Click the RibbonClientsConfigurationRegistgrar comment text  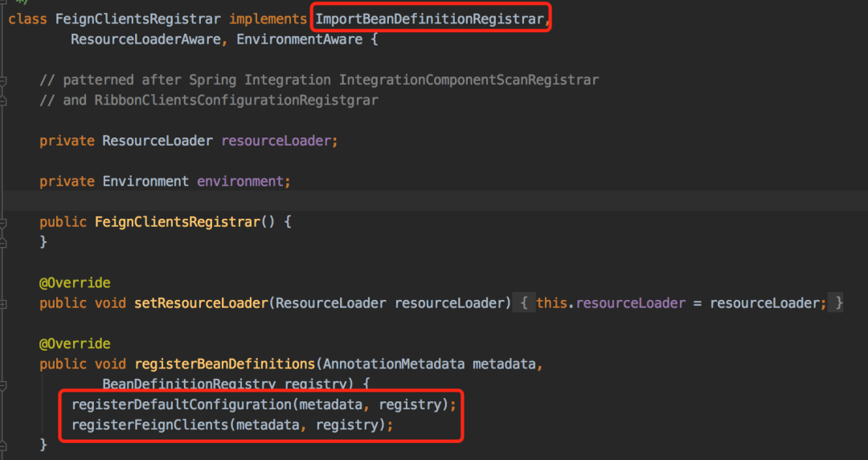click(236, 101)
